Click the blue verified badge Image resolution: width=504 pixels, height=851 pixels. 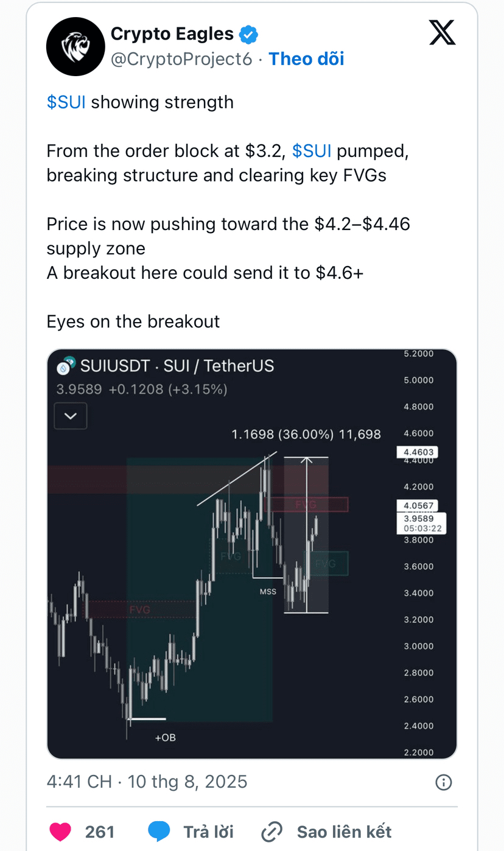point(248,34)
